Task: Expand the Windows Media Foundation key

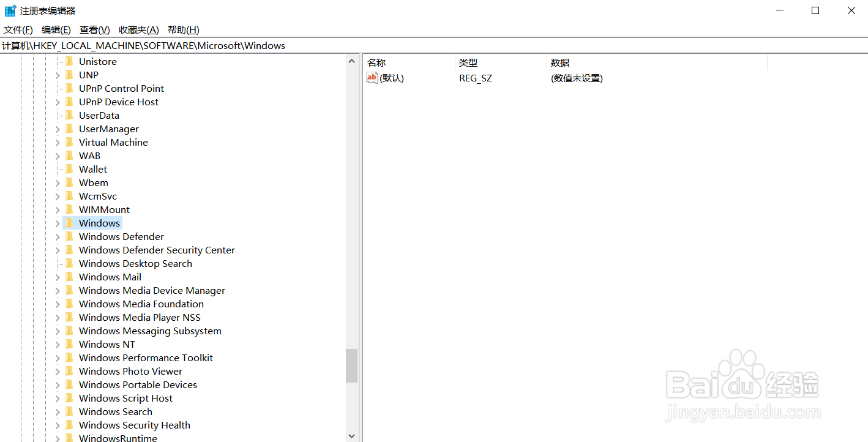Action: (x=58, y=304)
